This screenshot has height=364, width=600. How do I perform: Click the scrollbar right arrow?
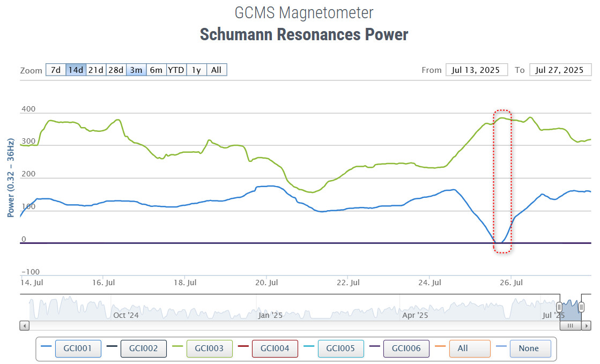[x=587, y=325]
